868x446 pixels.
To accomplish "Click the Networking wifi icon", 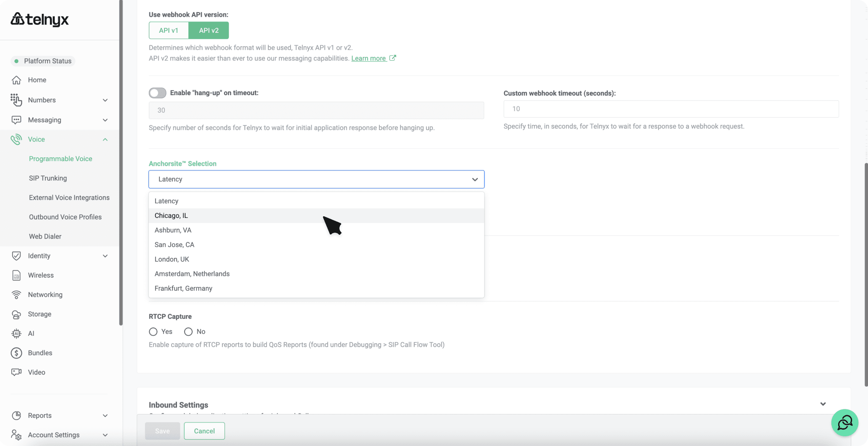I will [x=16, y=295].
